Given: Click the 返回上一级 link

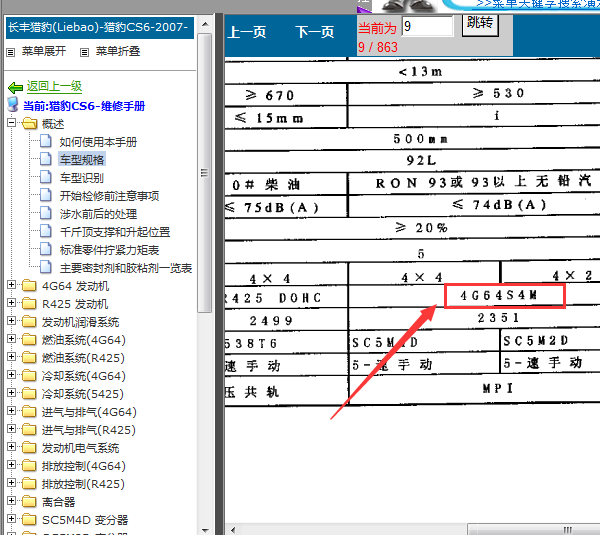Looking at the screenshot, I should (x=54, y=86).
